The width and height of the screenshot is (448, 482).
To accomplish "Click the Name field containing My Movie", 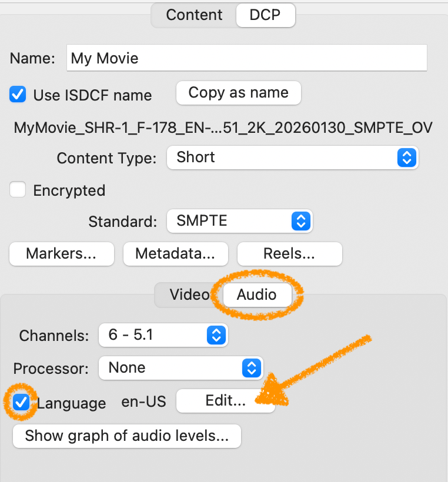I will [246, 58].
